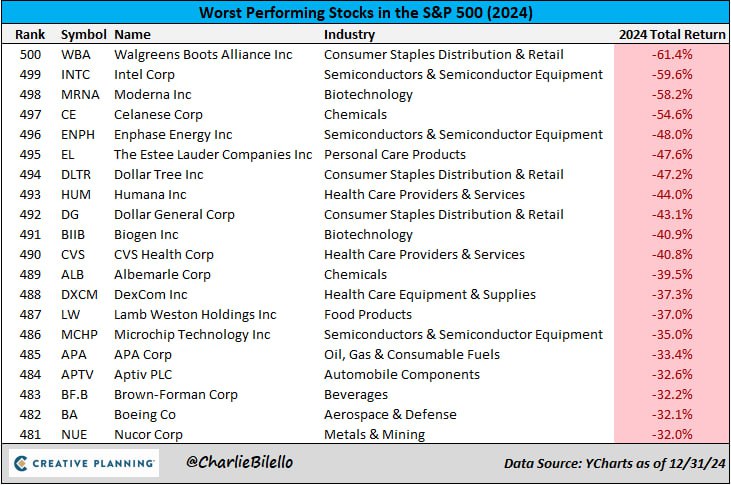Select the BIIB ticker cell

click(73, 235)
